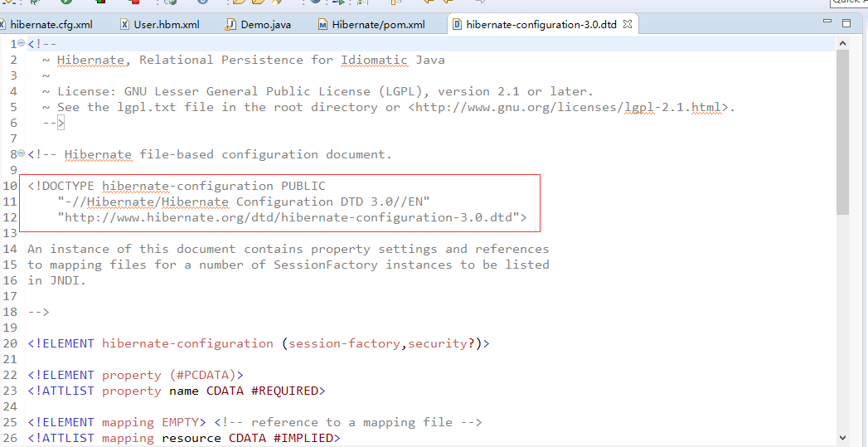Viewport: 868px width, 447px height.
Task: Activate the hibernate-configuration-3.0.dtd tab
Action: [535, 24]
